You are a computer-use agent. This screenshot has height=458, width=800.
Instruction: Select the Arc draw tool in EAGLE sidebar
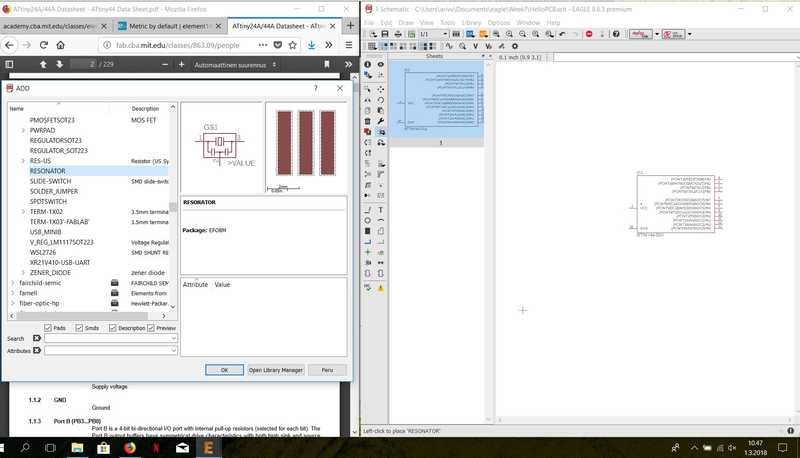[381, 220]
